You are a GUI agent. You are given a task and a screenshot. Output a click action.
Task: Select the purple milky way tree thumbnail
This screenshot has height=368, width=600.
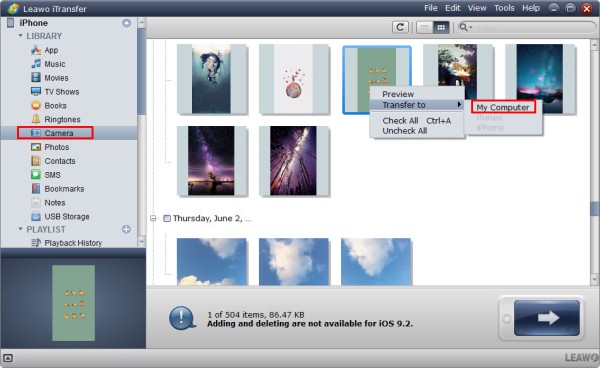[x=211, y=161]
